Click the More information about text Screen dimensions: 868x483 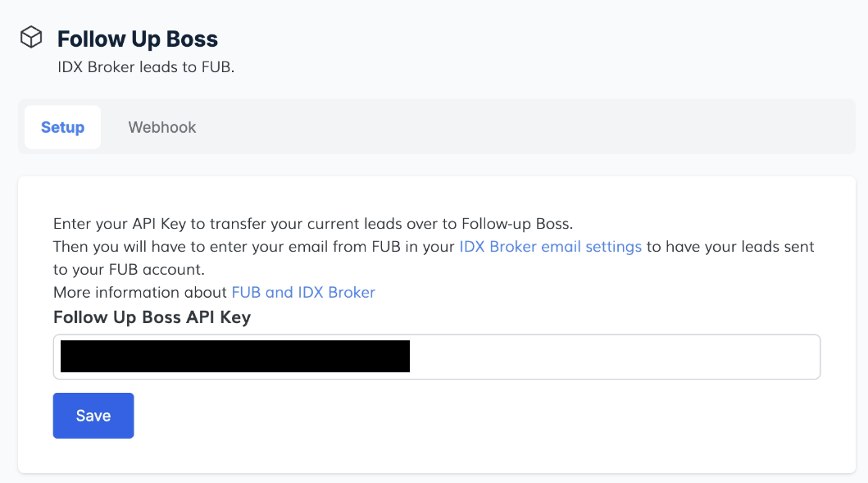coord(140,292)
